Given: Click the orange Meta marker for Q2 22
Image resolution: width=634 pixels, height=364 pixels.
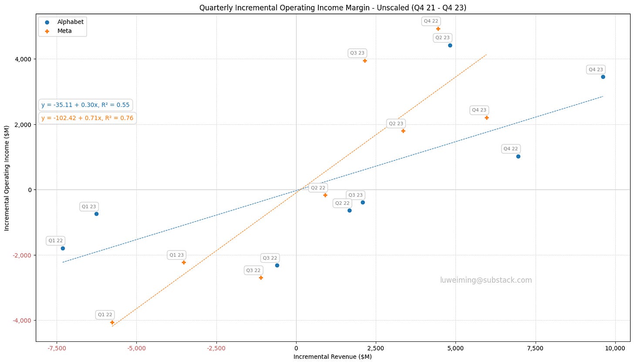Looking at the screenshot, I should click(x=325, y=195).
